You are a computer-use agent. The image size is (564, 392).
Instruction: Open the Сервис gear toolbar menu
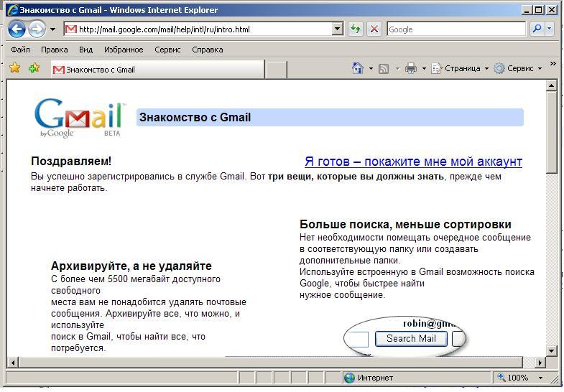517,68
